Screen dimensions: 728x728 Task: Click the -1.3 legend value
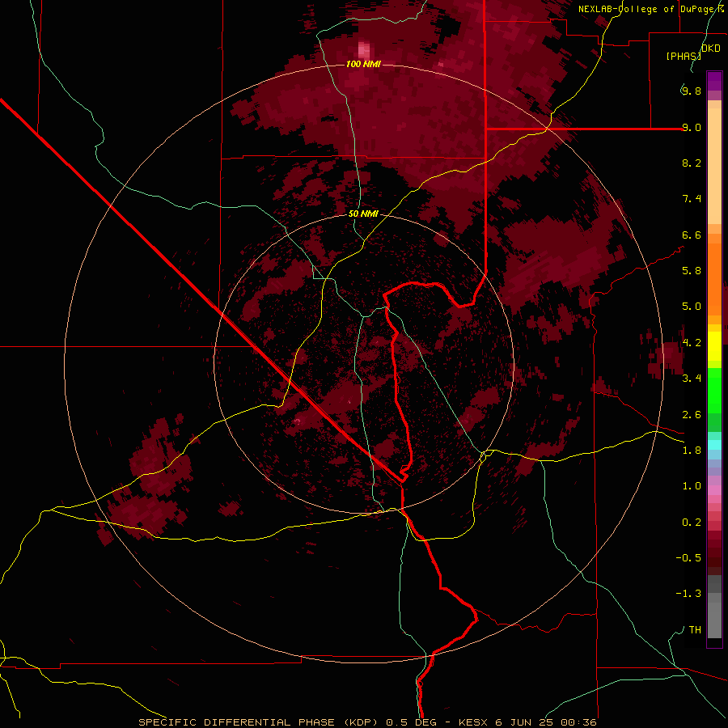click(688, 594)
